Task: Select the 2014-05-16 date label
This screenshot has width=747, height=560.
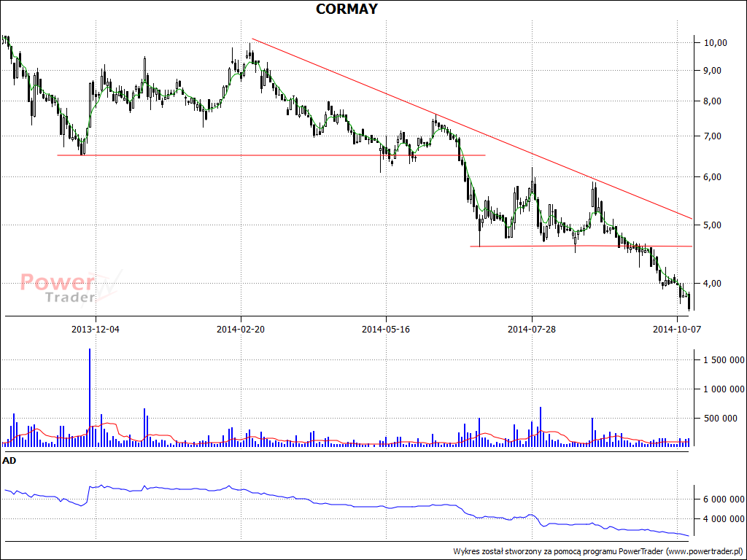Action: point(386,329)
